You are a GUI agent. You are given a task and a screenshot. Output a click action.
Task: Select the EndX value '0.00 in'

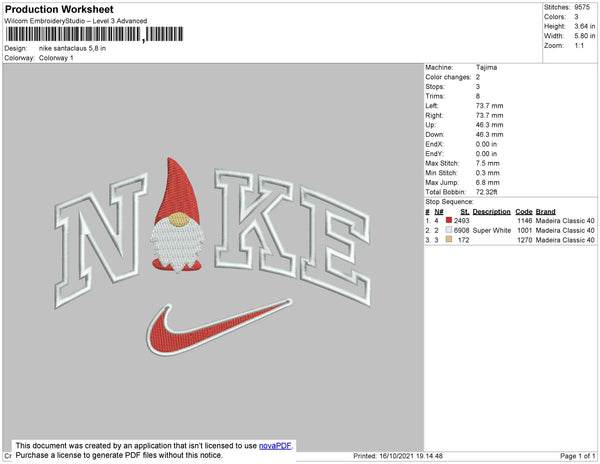[x=486, y=144]
